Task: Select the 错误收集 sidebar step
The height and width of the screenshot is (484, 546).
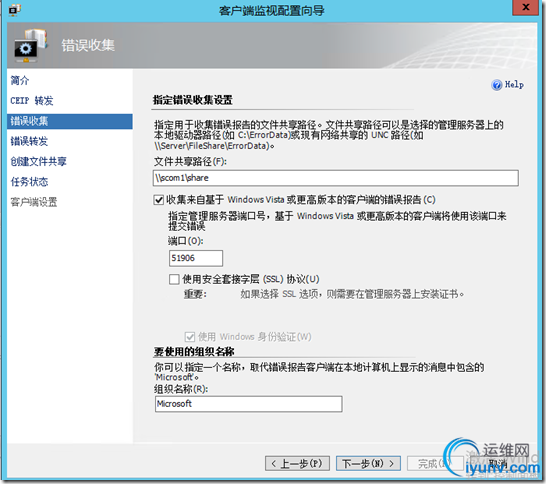Action: pos(70,121)
